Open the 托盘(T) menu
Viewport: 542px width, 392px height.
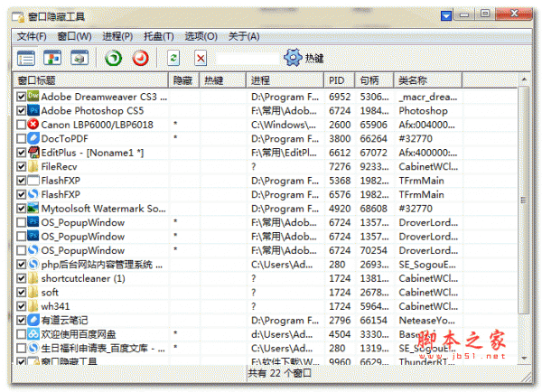pyautogui.click(x=159, y=36)
